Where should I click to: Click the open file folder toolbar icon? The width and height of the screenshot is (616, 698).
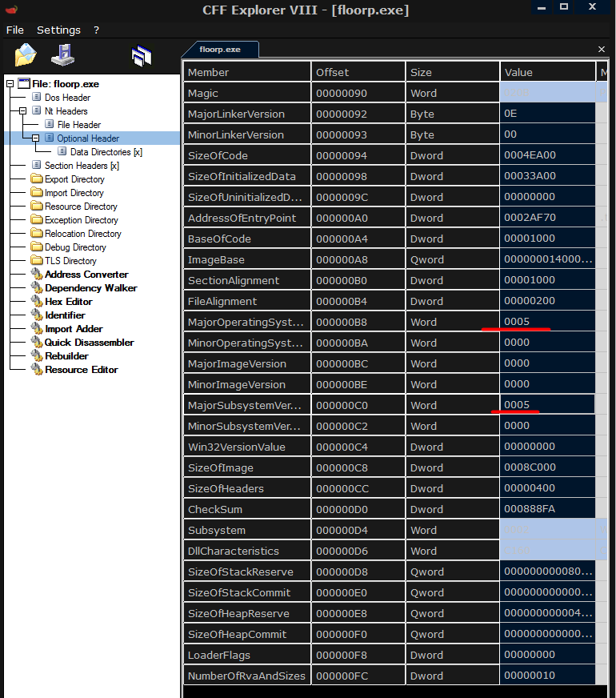[x=26, y=55]
